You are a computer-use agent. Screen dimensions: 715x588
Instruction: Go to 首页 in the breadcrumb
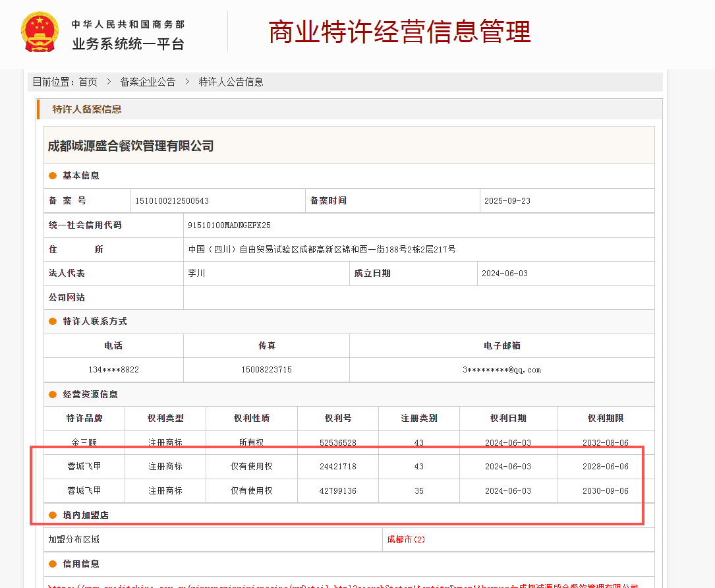pos(88,82)
